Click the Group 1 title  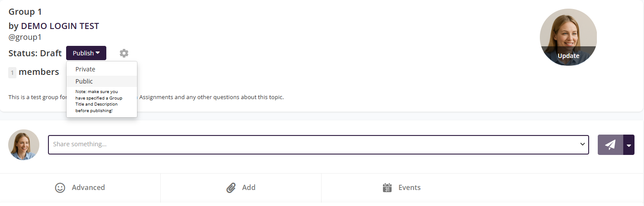coord(25,12)
